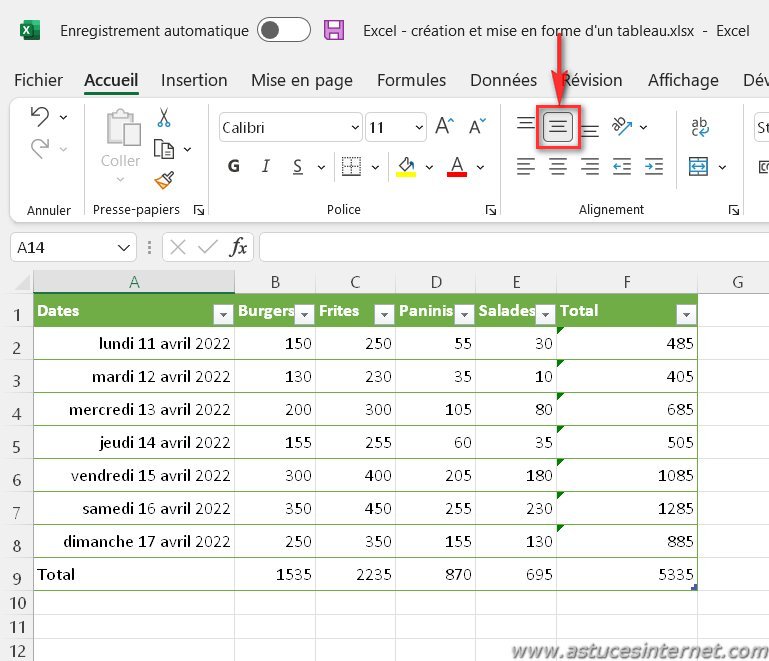Switch to the Insertion tab
The width and height of the screenshot is (769, 661).
tap(194, 80)
